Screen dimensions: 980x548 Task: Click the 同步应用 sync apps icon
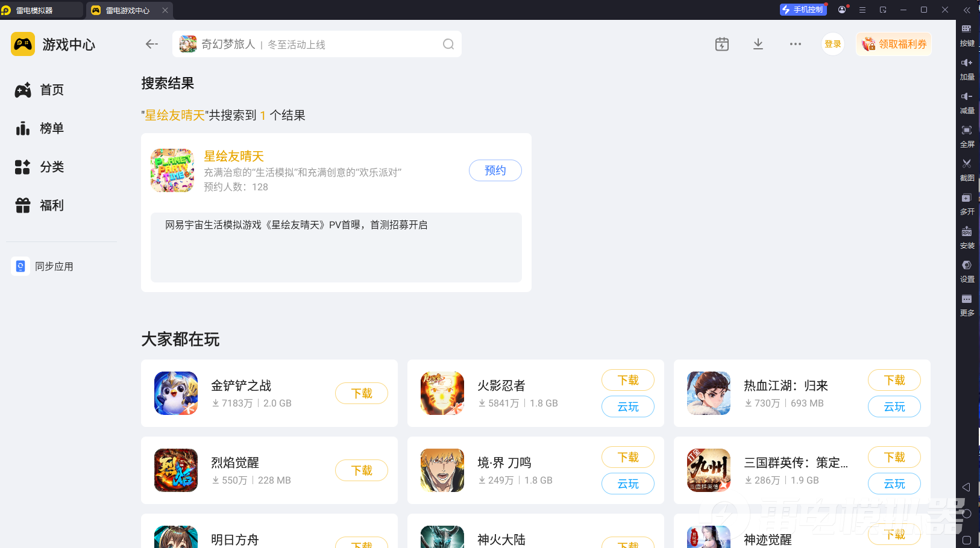pos(20,266)
